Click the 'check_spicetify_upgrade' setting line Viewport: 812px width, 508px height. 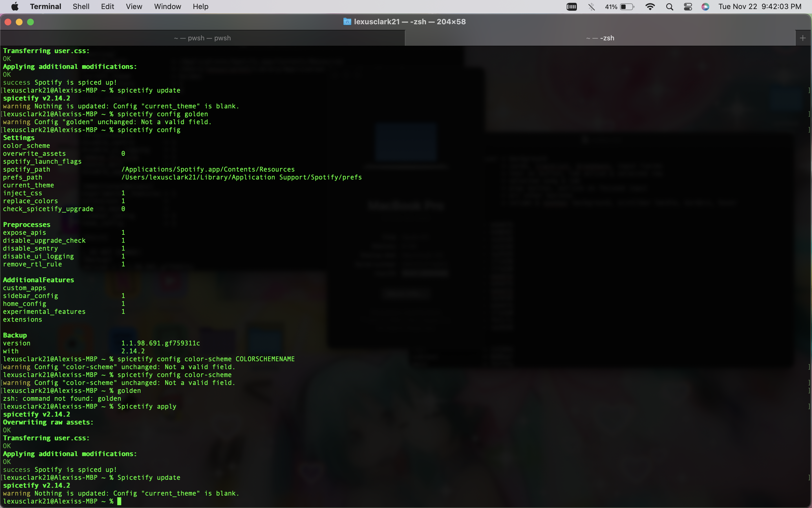[64, 209]
